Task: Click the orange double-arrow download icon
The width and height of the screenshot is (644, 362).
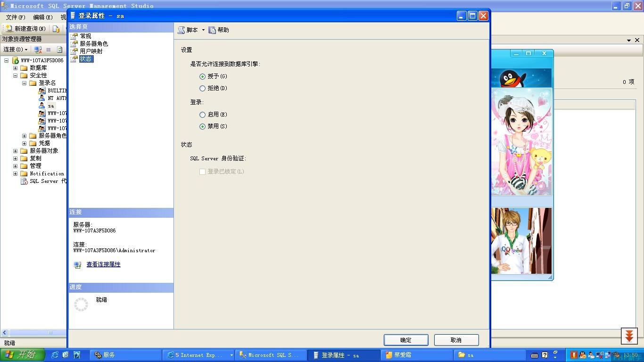Action: [629, 336]
